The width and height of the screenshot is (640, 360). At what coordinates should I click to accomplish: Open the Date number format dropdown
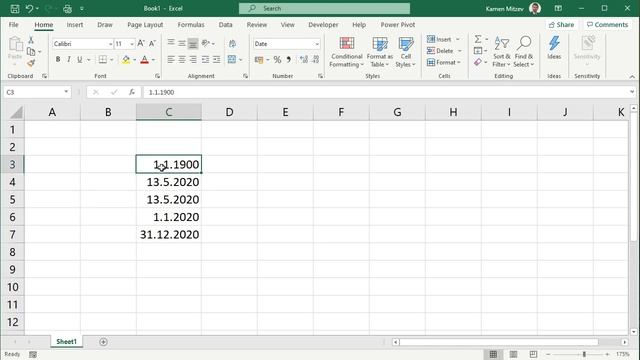[x=317, y=44]
